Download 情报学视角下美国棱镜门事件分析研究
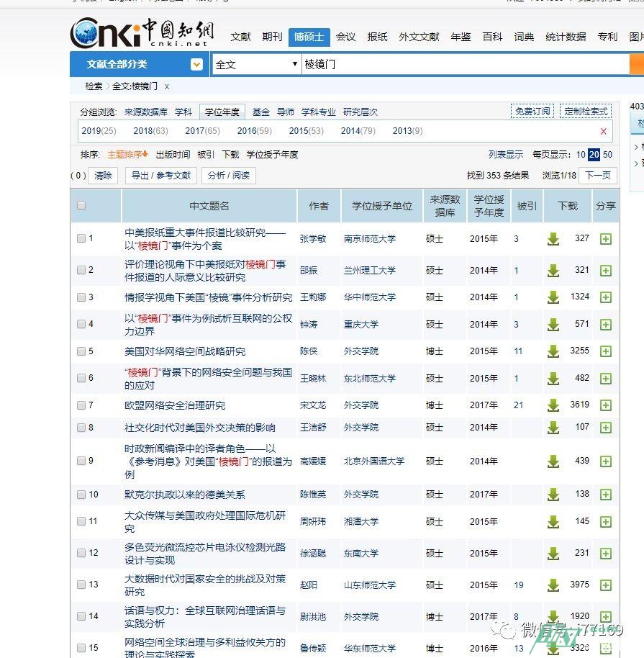The height and width of the screenshot is (658, 644). [554, 297]
